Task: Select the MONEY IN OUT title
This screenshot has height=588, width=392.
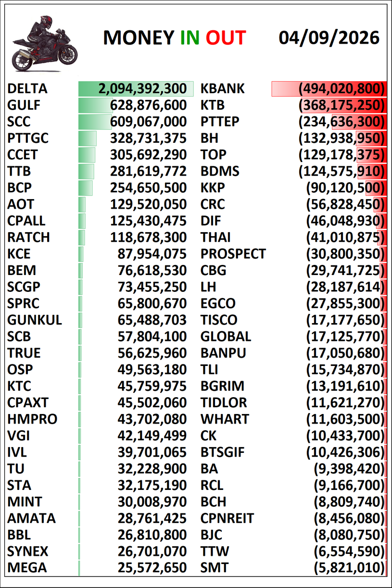Action: coord(175,38)
